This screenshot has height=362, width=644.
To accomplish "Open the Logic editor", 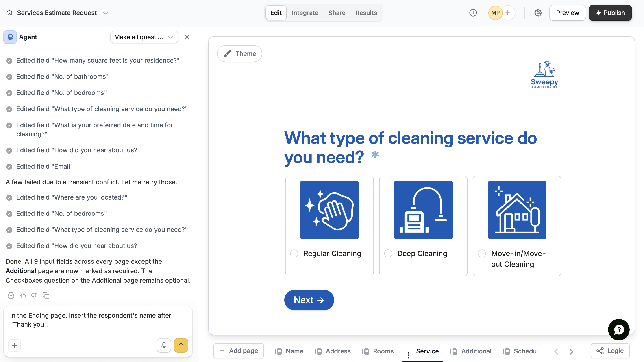I will 610,351.
